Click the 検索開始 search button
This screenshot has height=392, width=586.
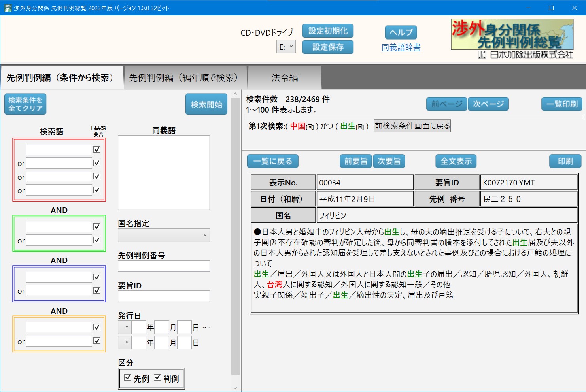(206, 104)
